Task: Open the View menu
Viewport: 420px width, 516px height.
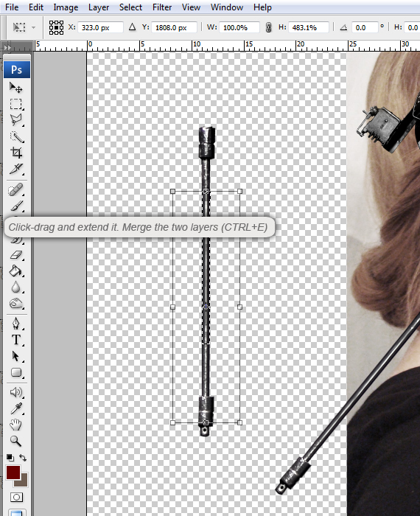Action: 191,7
